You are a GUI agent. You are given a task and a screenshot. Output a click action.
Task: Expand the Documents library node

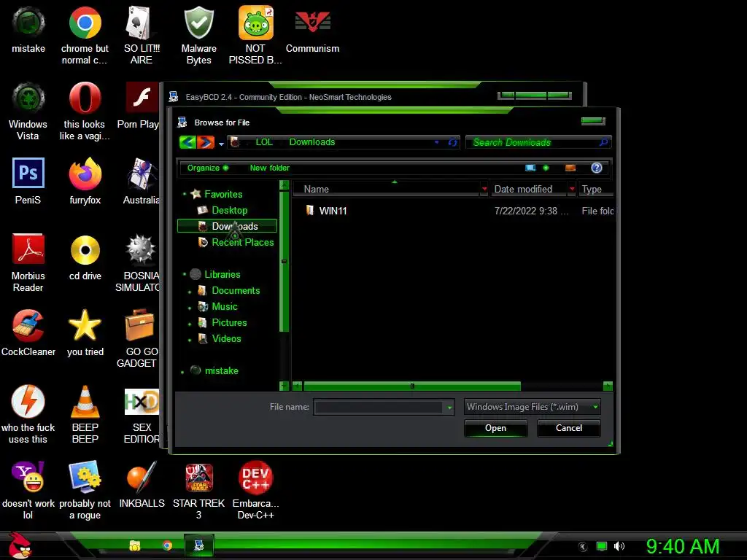(190, 292)
